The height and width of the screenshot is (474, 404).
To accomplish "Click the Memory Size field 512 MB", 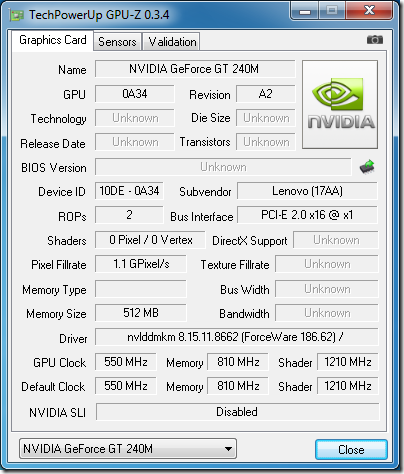I will (141, 313).
